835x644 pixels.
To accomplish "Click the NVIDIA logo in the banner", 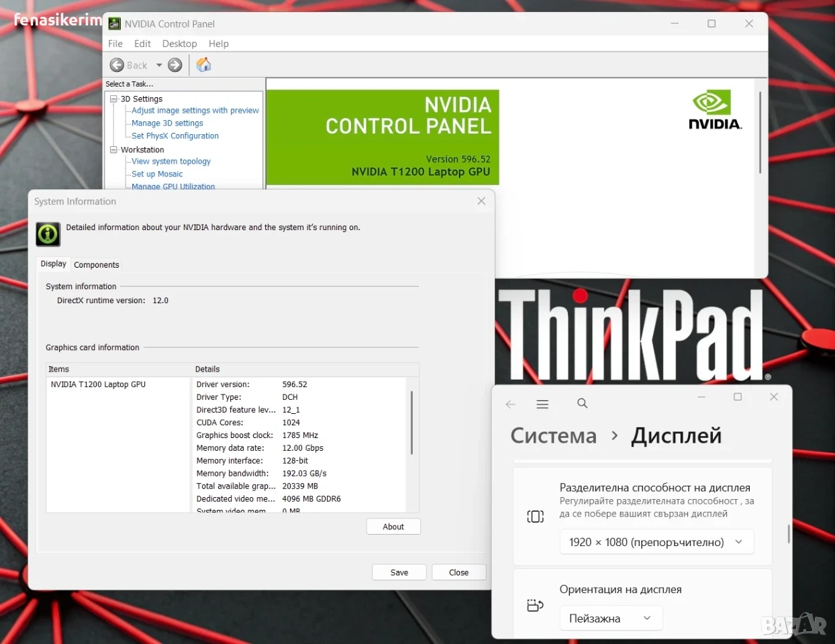I will (x=716, y=111).
